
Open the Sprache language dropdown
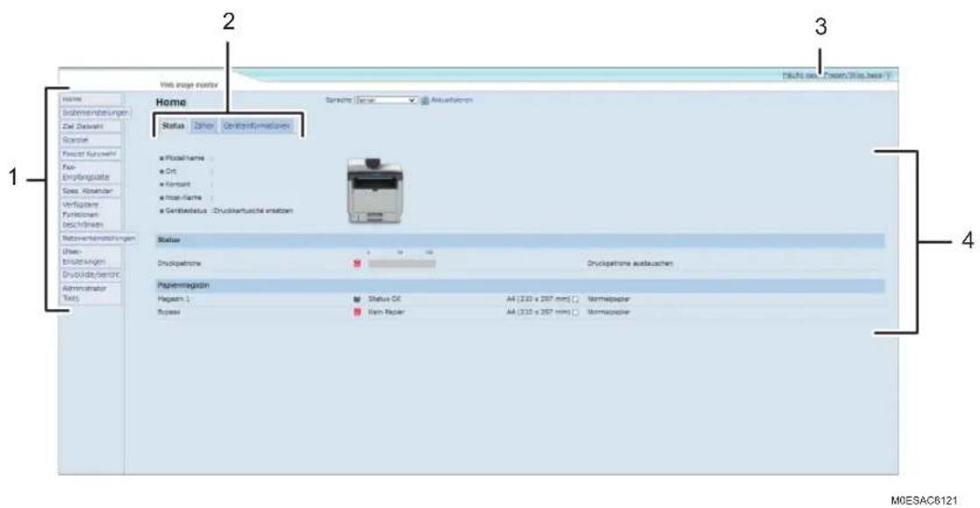click(x=385, y=100)
